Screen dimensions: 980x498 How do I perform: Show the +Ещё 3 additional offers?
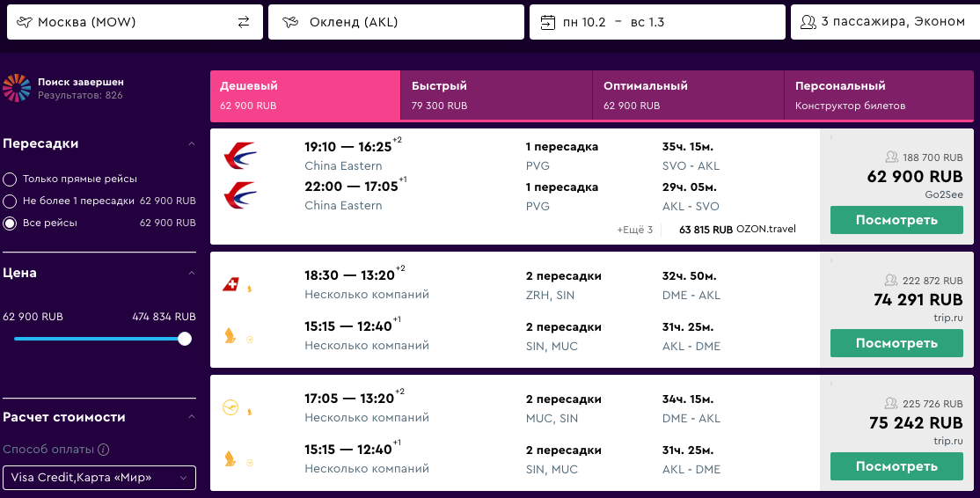[634, 230]
